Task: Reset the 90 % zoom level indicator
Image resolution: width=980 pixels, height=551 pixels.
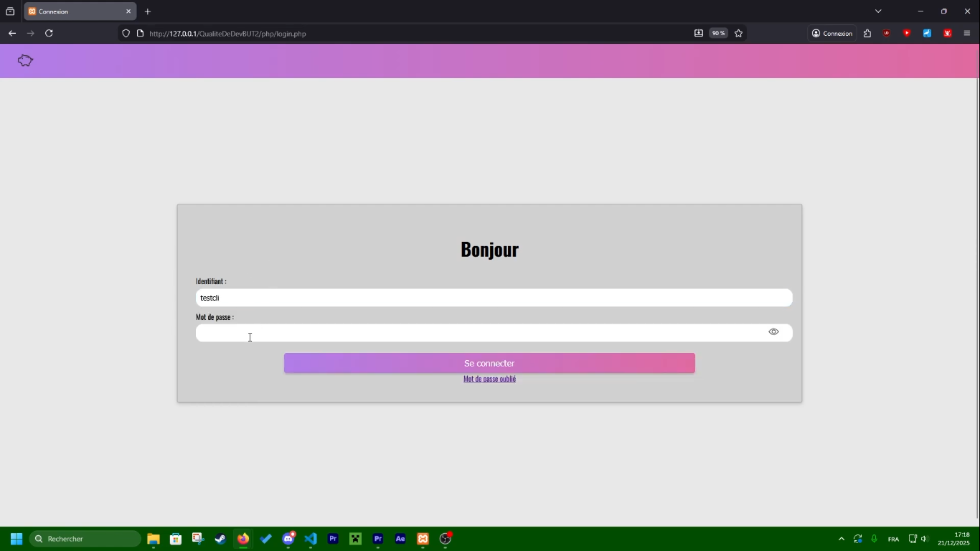Action: 718,33
